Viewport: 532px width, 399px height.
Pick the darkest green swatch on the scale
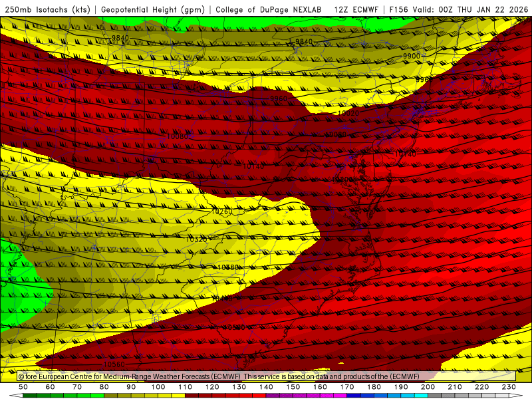pos(30,396)
